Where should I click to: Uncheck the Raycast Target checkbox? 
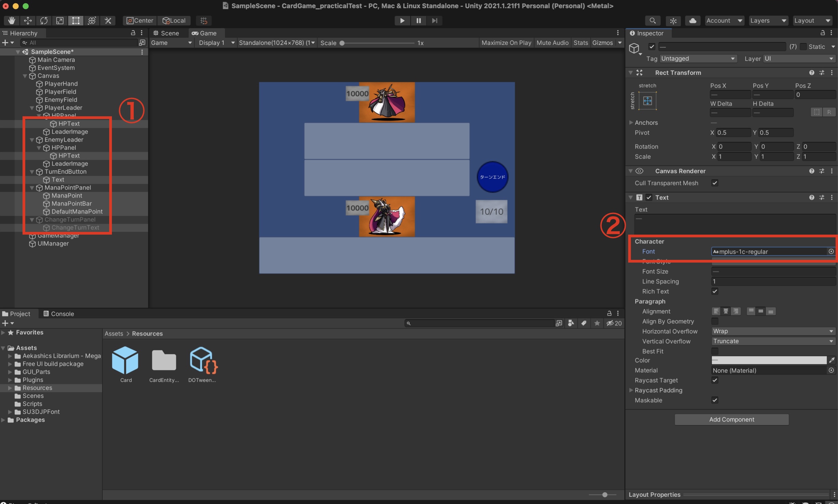pos(714,380)
